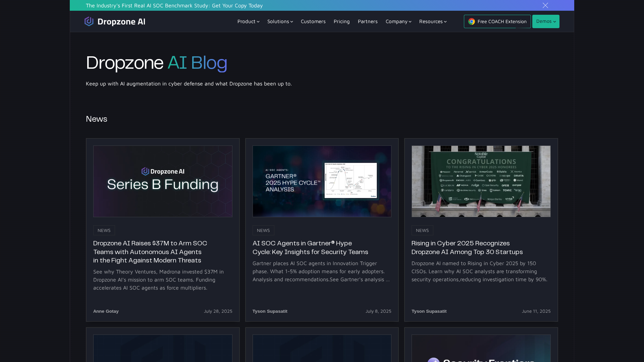
Task: Go to the Customers page
Action: click(313, 21)
